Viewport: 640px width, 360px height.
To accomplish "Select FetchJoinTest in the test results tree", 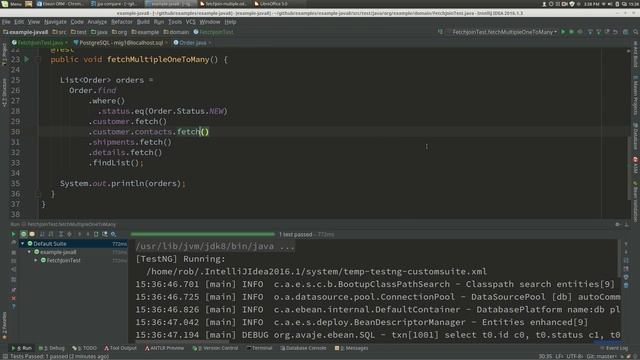I will coord(63,260).
